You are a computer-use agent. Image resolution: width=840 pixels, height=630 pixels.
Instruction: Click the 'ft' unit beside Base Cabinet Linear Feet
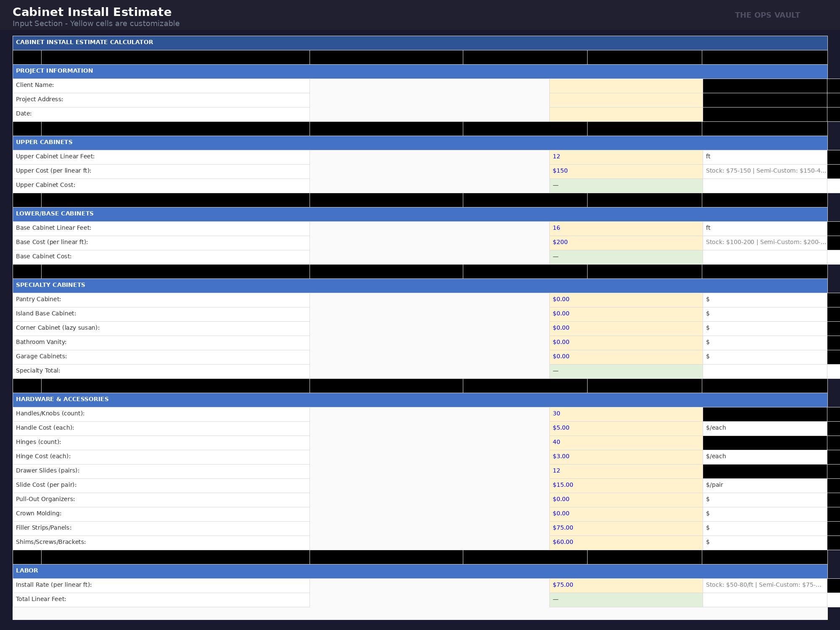(765, 229)
